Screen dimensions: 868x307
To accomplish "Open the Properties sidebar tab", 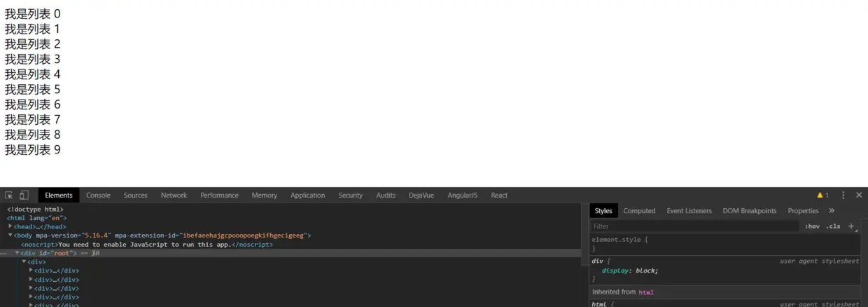I will pos(803,210).
